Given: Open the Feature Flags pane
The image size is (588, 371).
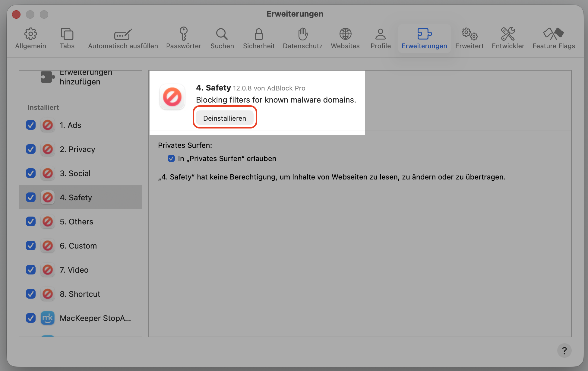Looking at the screenshot, I should 554,38.
